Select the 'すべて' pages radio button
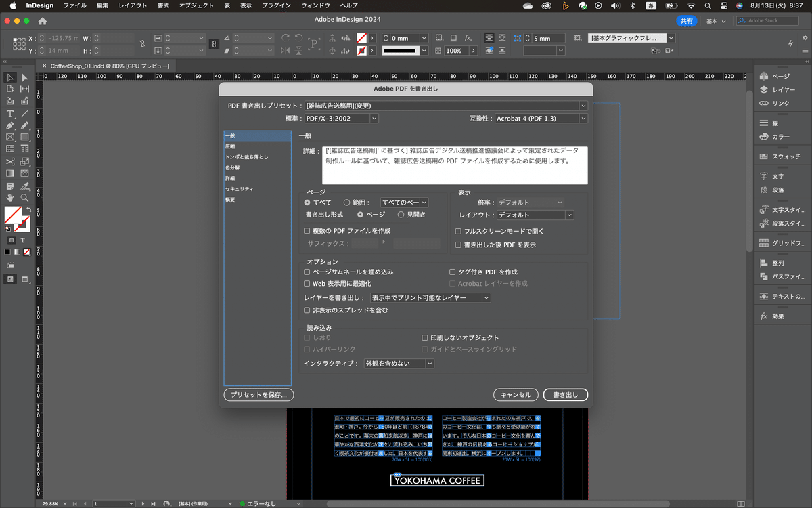The width and height of the screenshot is (812, 508). [307, 203]
